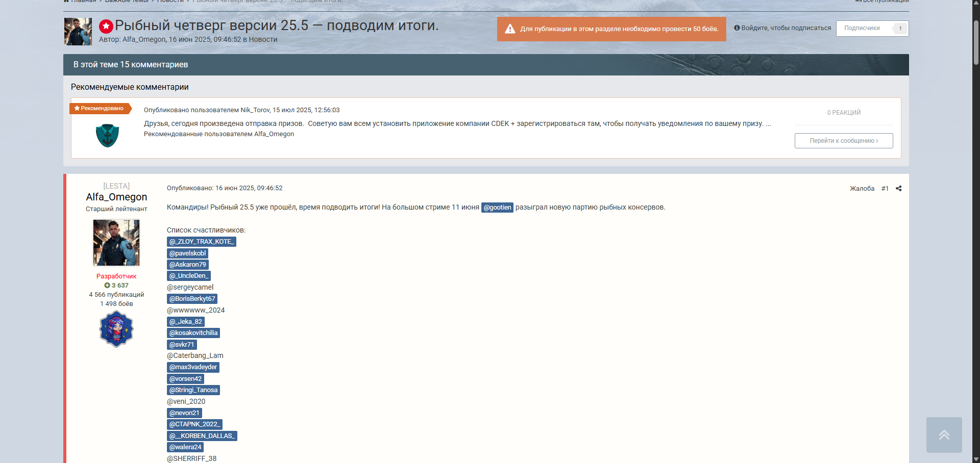Click the Nik_Torov anchor shield avatar
The height and width of the screenshot is (463, 980).
click(107, 136)
